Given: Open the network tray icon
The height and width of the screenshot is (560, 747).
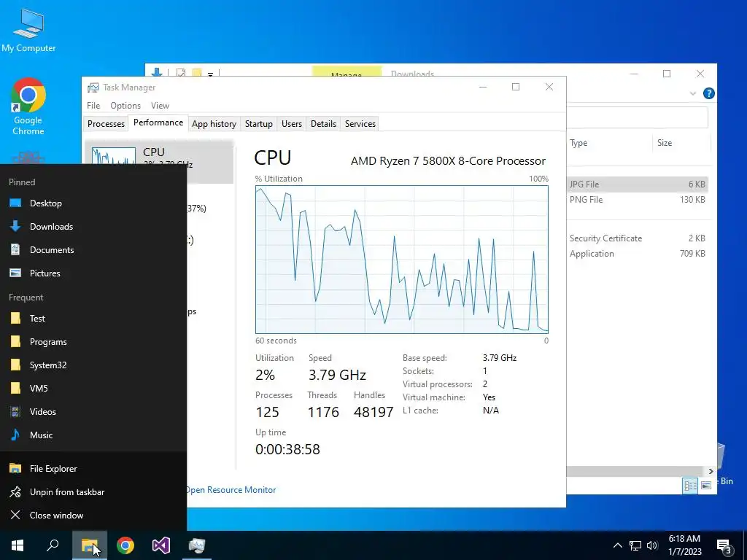Looking at the screenshot, I should 635,545.
